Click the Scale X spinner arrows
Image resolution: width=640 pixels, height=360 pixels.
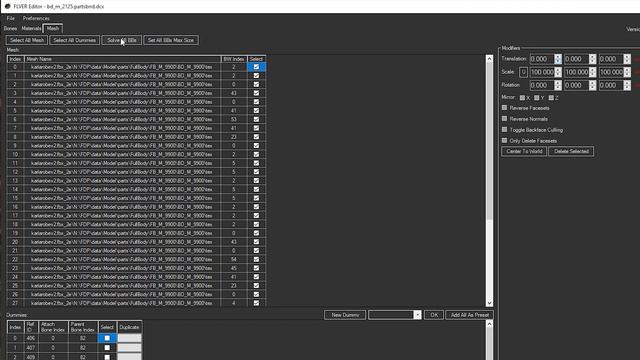pyautogui.click(x=558, y=72)
